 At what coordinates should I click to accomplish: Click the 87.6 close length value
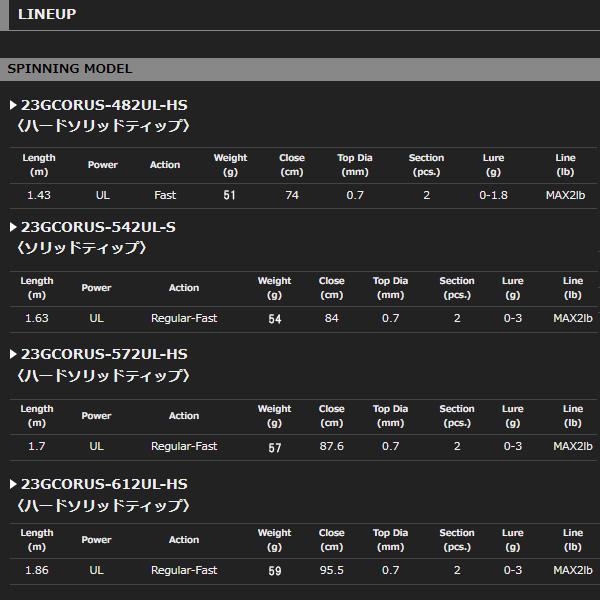(x=331, y=446)
